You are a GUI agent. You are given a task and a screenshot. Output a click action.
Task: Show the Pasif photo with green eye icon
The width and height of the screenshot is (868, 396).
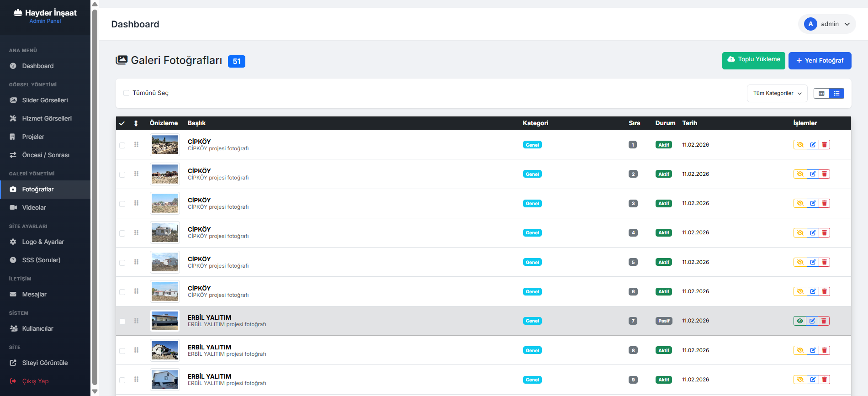coord(800,321)
